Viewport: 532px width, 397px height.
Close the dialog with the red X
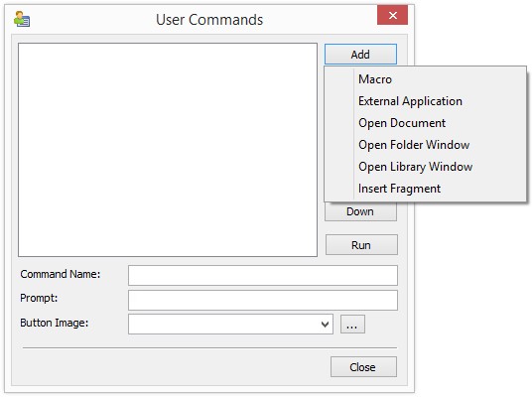click(393, 15)
